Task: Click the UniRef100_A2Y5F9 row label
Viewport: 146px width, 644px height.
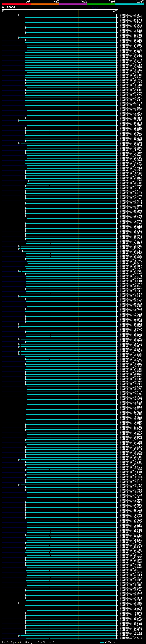Action: click(131, 82)
